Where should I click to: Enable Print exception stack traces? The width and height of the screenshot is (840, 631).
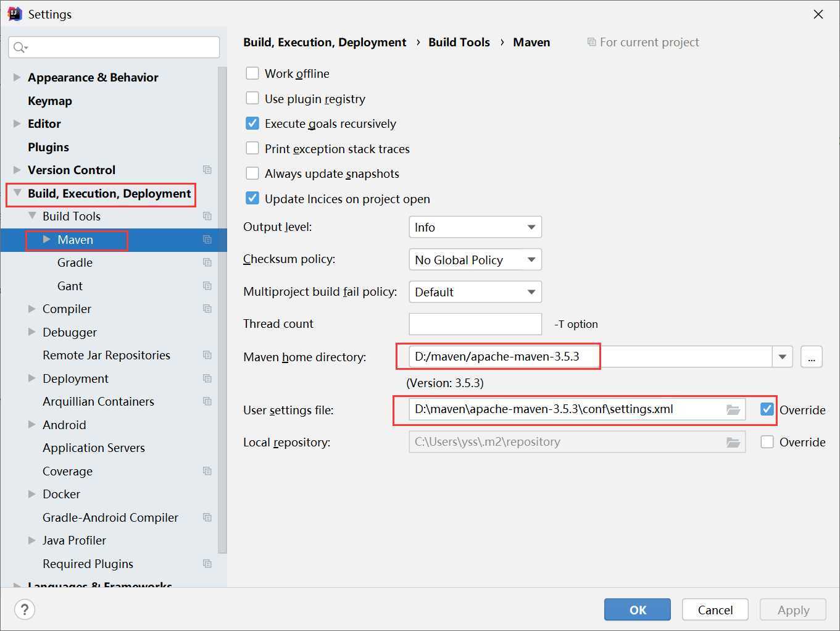click(x=252, y=148)
